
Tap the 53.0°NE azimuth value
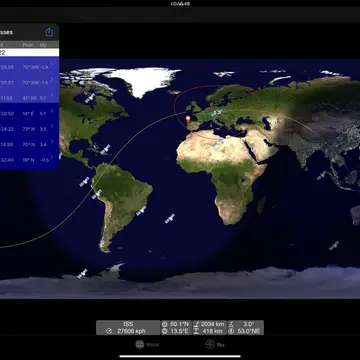249,331
